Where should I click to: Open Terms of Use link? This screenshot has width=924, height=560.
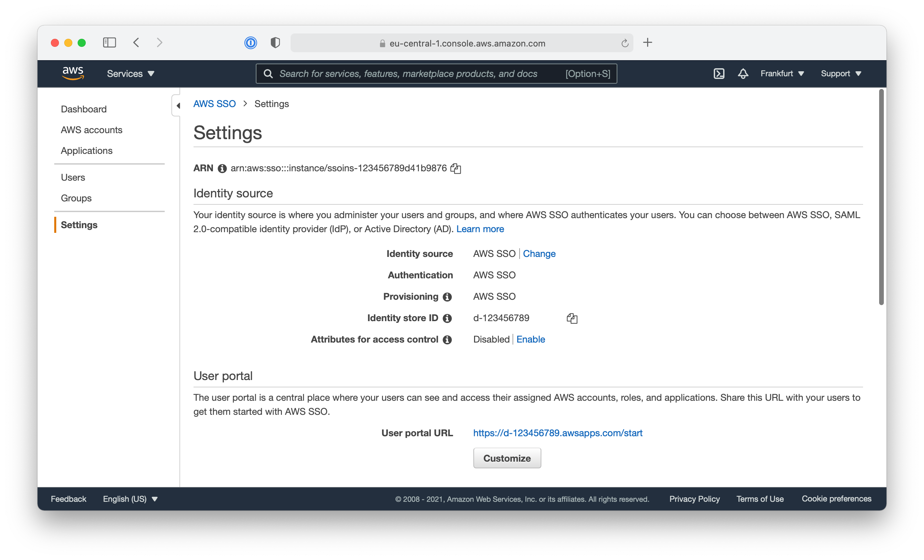pos(760,499)
